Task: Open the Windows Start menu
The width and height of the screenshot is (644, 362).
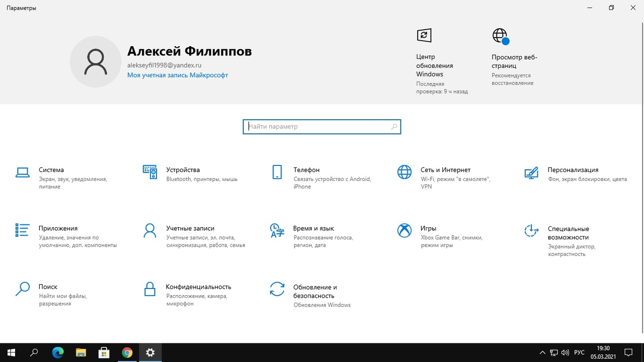Action: [11, 352]
